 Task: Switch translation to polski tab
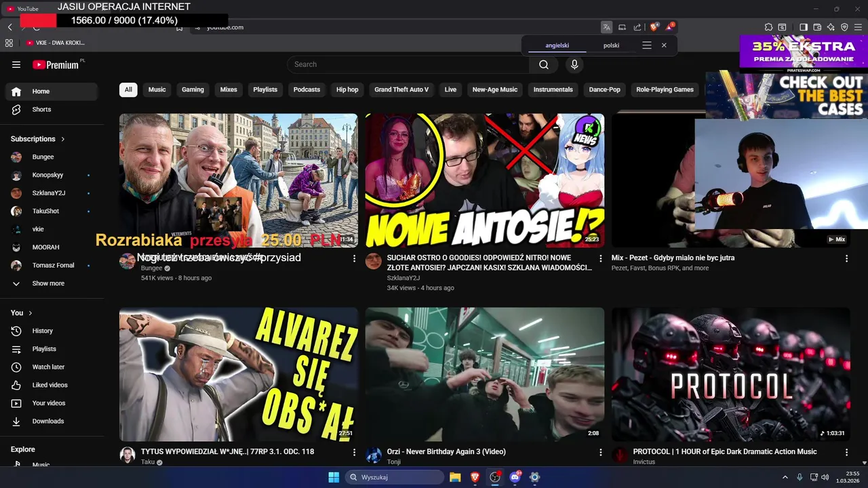point(611,45)
